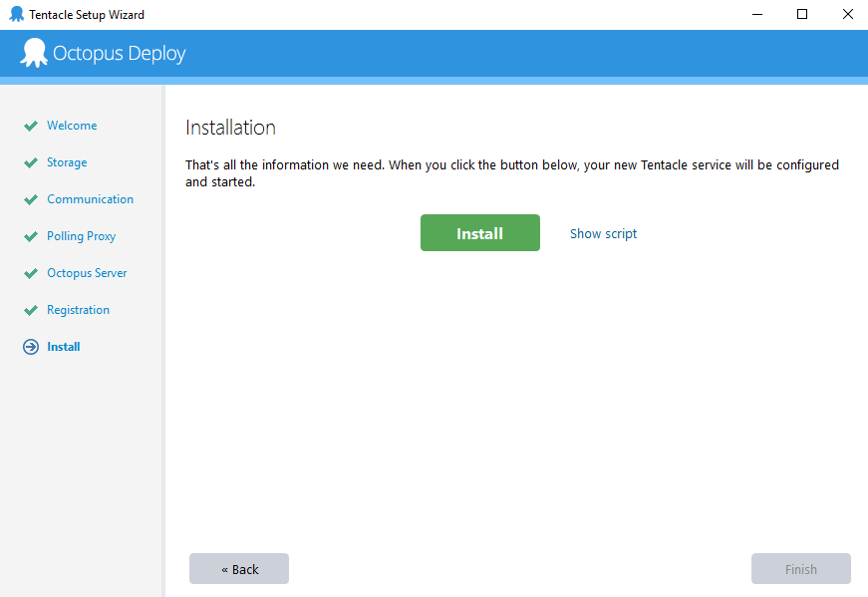The height and width of the screenshot is (597, 868).
Task: Go back with the Back button
Action: (239, 569)
